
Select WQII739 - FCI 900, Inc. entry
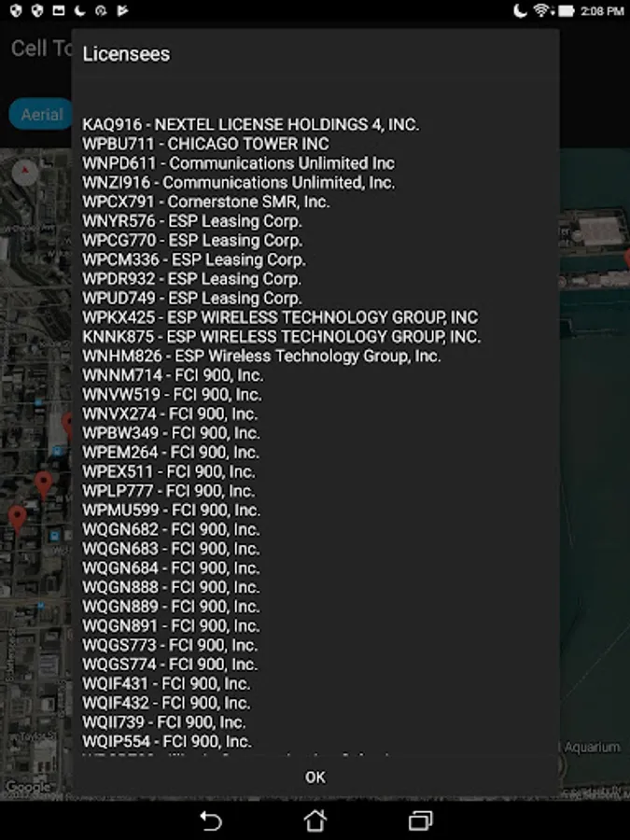click(164, 722)
